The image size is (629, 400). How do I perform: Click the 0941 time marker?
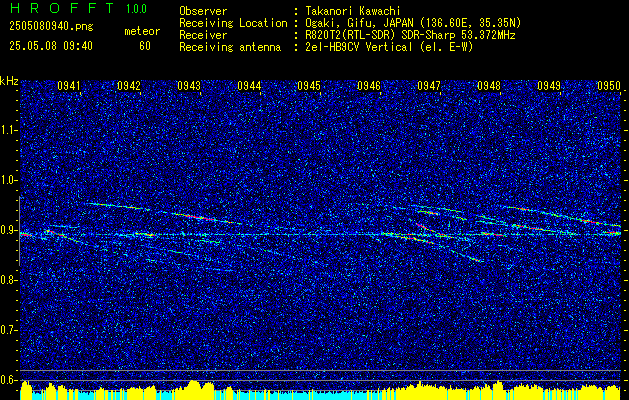point(69,85)
